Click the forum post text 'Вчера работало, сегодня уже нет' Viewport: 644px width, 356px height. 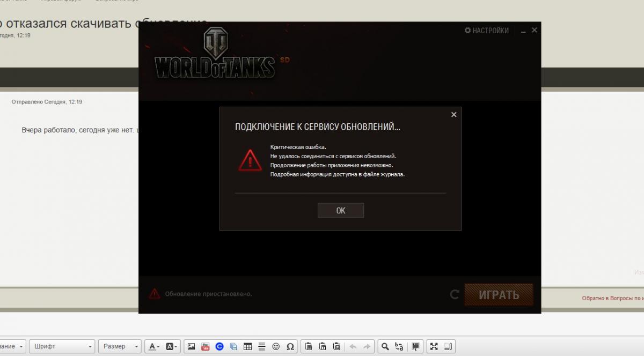click(78, 130)
